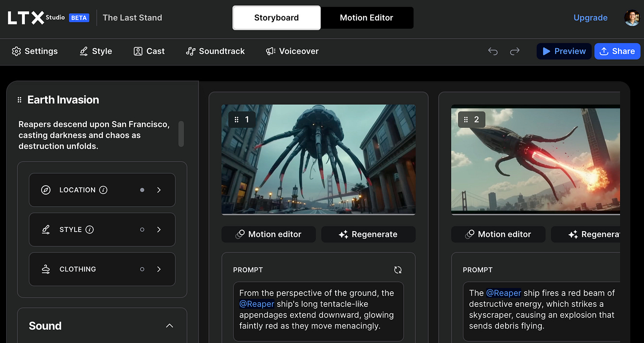The width and height of the screenshot is (644, 343).
Task: Toggle the Style completion indicator
Action: [142, 229]
